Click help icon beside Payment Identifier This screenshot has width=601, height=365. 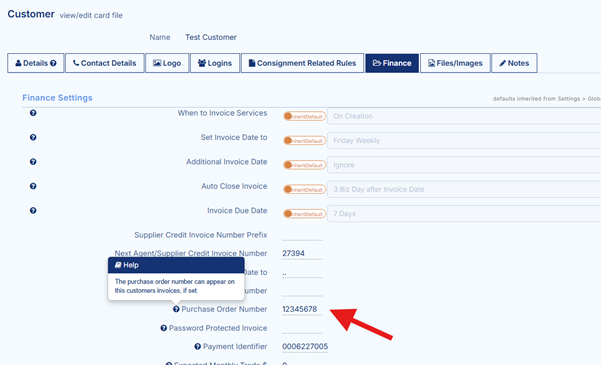[x=197, y=347]
